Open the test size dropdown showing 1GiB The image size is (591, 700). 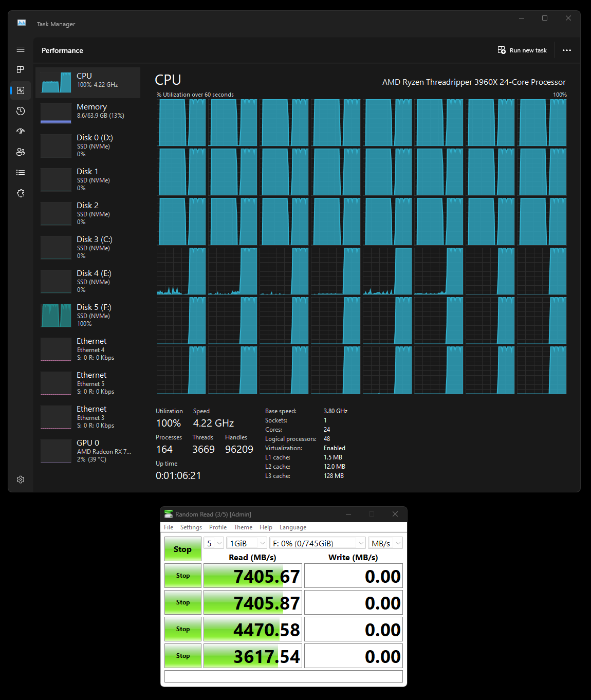tap(247, 543)
